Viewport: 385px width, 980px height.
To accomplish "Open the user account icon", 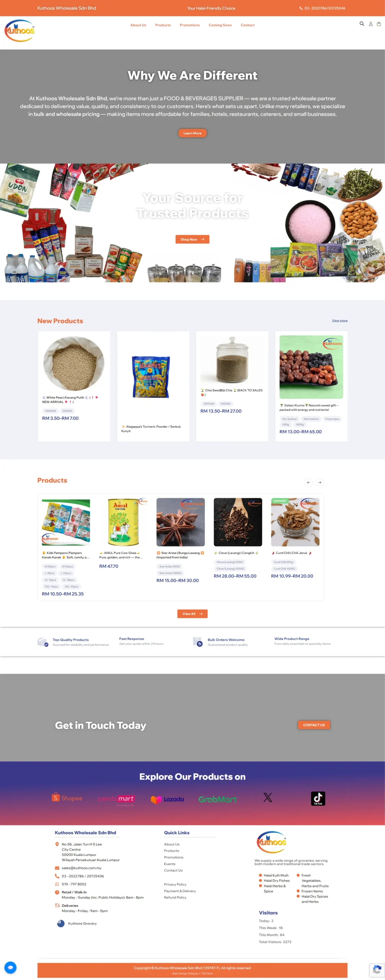I will pos(370,24).
